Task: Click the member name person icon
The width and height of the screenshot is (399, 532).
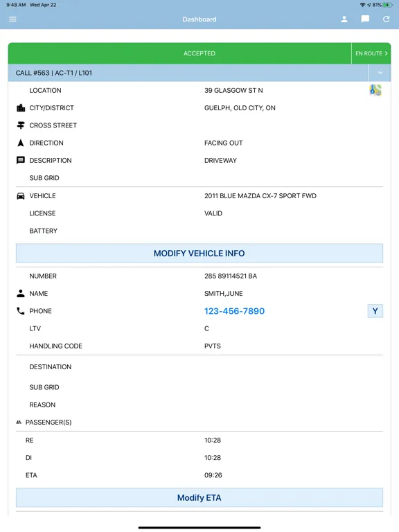Action: [x=21, y=294]
